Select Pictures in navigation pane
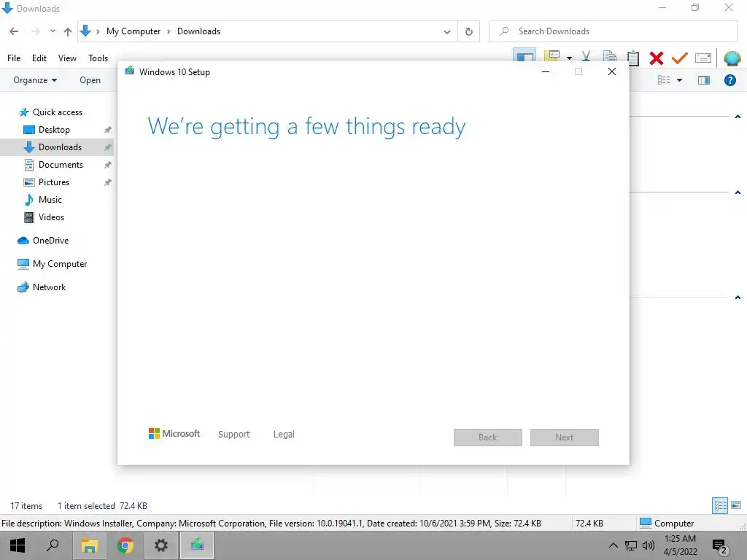 (x=54, y=182)
